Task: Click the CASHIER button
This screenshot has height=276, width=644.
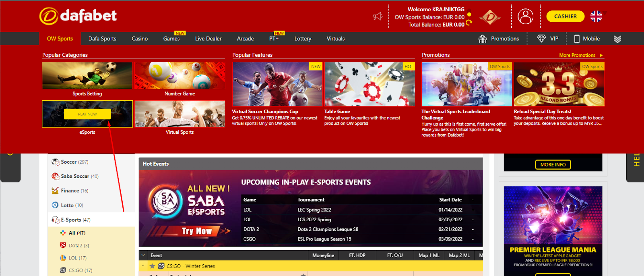Action: click(x=566, y=17)
